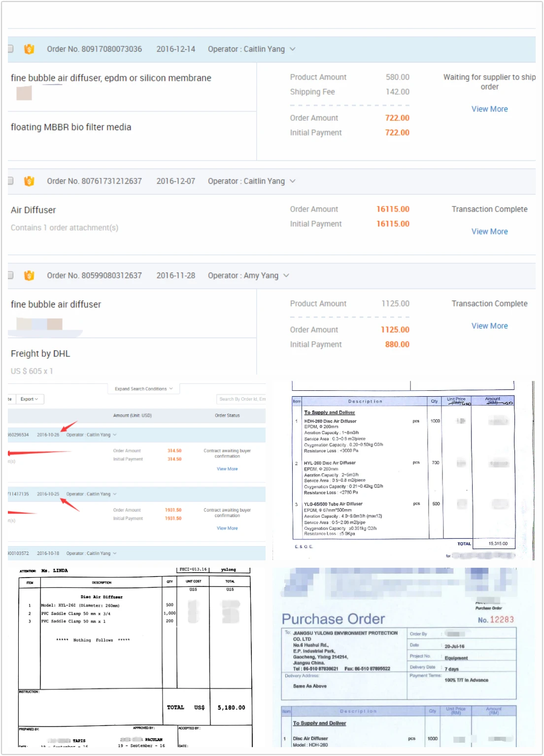Image resolution: width=544 pixels, height=756 pixels.
Task: Click trade assurance icon for order 80761731212637
Action: (29, 181)
